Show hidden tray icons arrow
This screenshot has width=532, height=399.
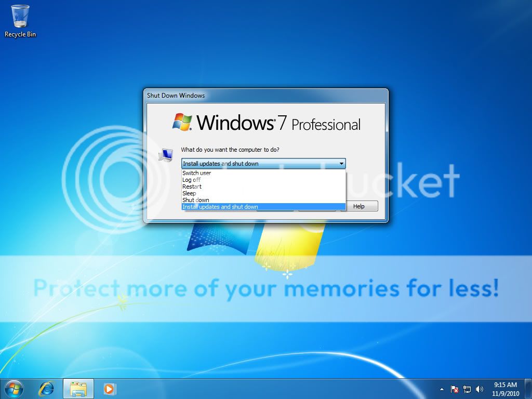point(442,389)
